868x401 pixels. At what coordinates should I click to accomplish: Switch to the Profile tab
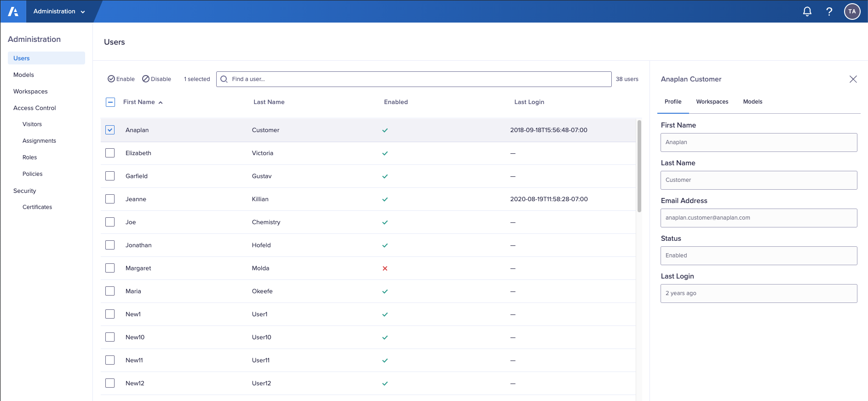coord(673,102)
